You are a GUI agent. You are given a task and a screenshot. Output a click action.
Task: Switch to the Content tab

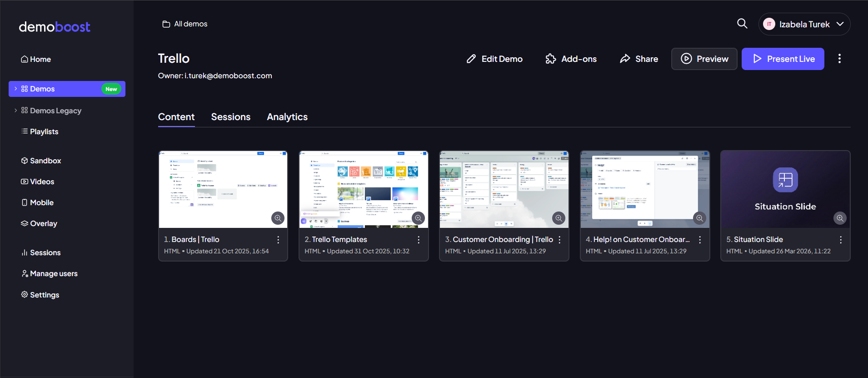176,117
